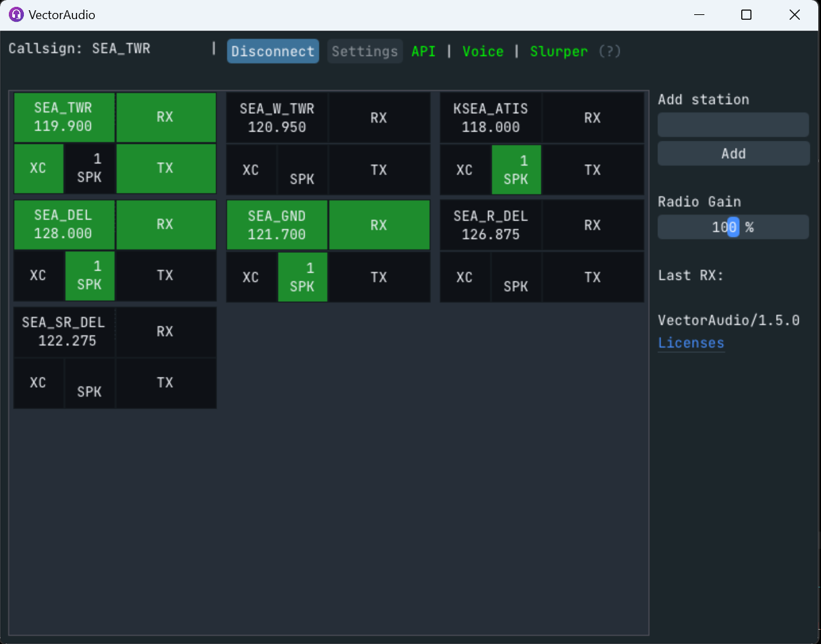
Task: Enable RX on SEA_W_TWR station
Action: click(379, 117)
